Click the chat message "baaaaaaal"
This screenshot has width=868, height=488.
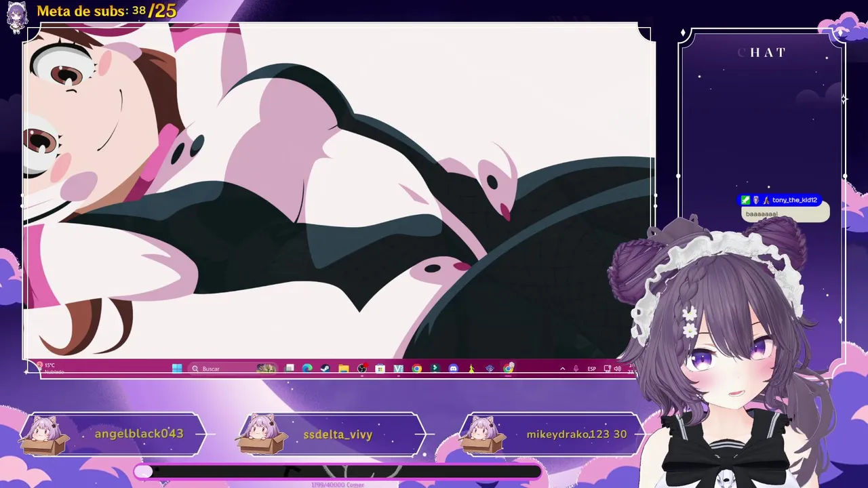point(762,214)
